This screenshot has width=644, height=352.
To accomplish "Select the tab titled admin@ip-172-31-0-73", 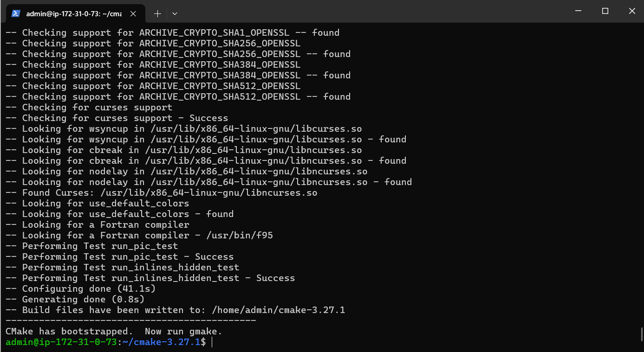I will click(74, 13).
